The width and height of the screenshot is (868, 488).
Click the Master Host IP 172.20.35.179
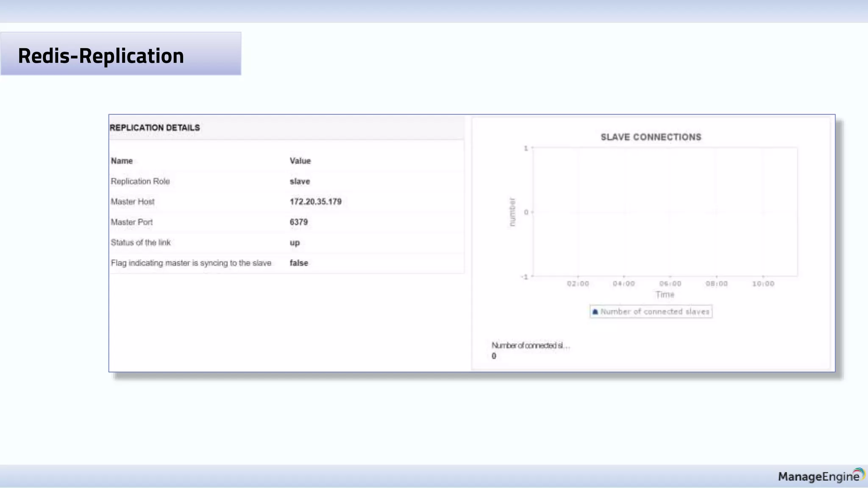pyautogui.click(x=315, y=202)
